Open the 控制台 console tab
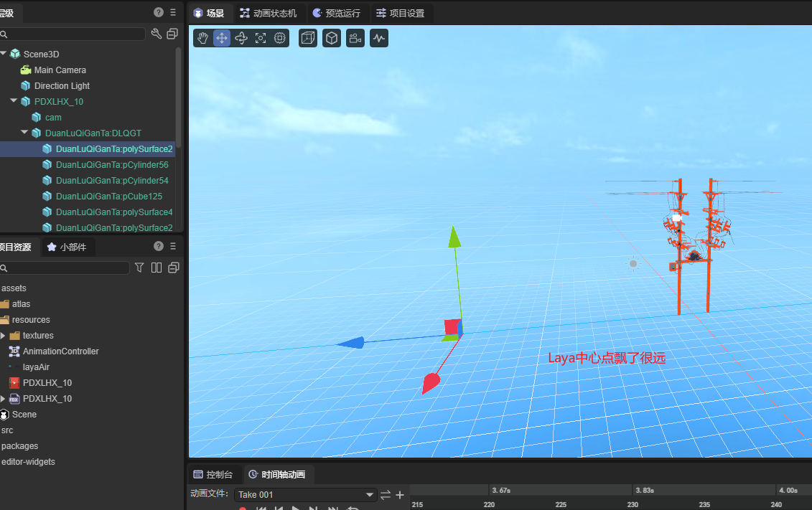 tap(213, 474)
